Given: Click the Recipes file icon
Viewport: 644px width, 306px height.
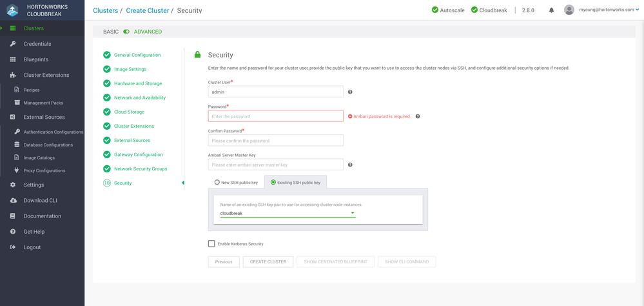Looking at the screenshot, I should [x=17, y=90].
